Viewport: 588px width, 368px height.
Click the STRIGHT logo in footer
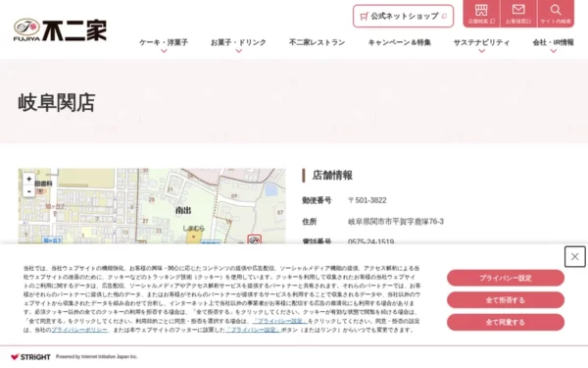pos(30,357)
